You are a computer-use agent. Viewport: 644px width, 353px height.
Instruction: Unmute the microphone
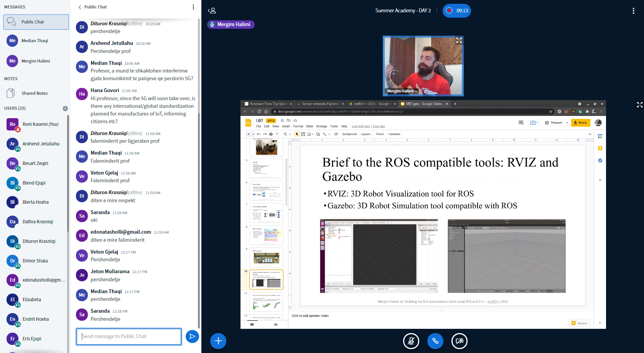pyautogui.click(x=411, y=341)
